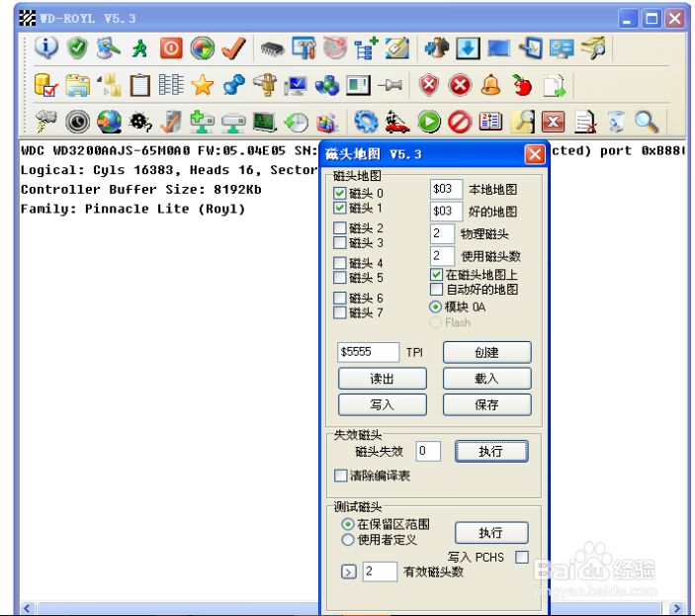Screen dimensions: 695x616
Task: Click 执行 button in 测试磁头 section
Action: tap(491, 532)
